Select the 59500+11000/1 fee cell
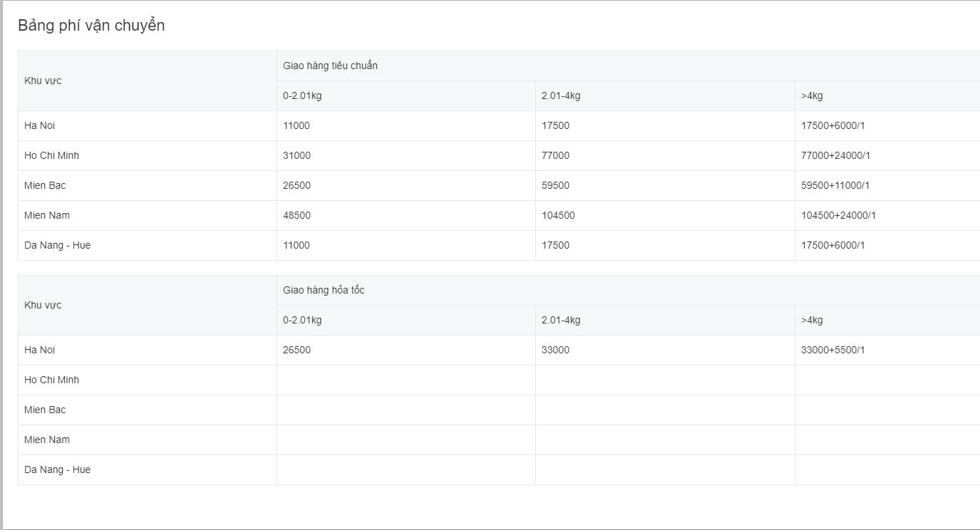The width and height of the screenshot is (980, 530). pyautogui.click(x=835, y=185)
